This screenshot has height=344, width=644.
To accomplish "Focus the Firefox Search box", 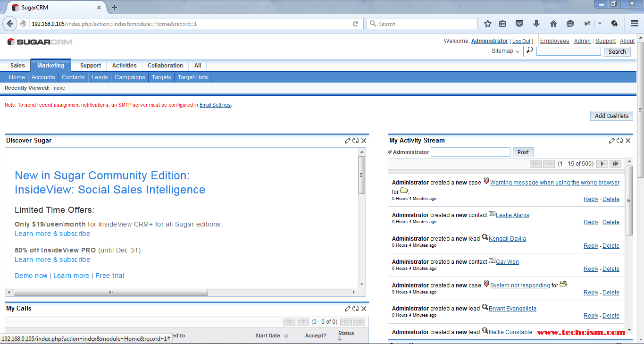I will click(x=422, y=24).
